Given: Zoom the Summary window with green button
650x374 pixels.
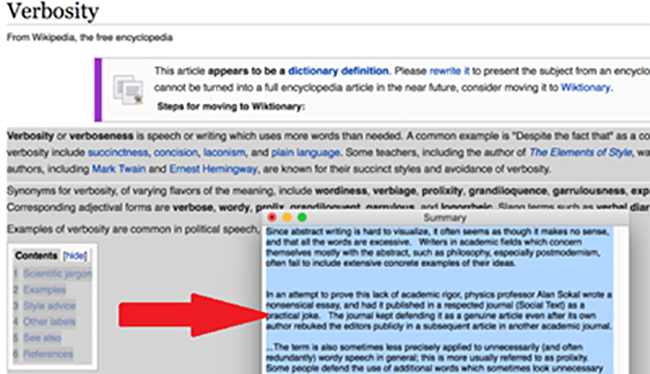Looking at the screenshot, I should [x=302, y=217].
